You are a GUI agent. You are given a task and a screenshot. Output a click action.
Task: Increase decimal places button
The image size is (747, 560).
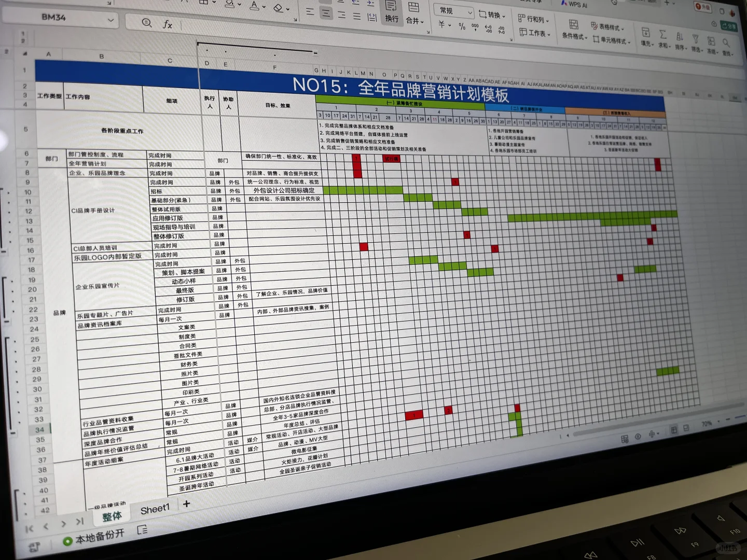[488, 29]
